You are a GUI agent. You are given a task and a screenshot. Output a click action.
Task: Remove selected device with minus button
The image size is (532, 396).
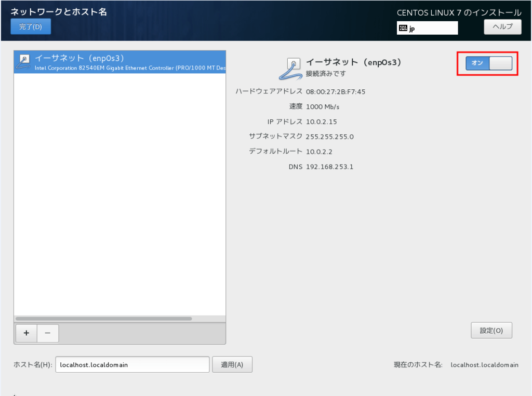(48, 333)
